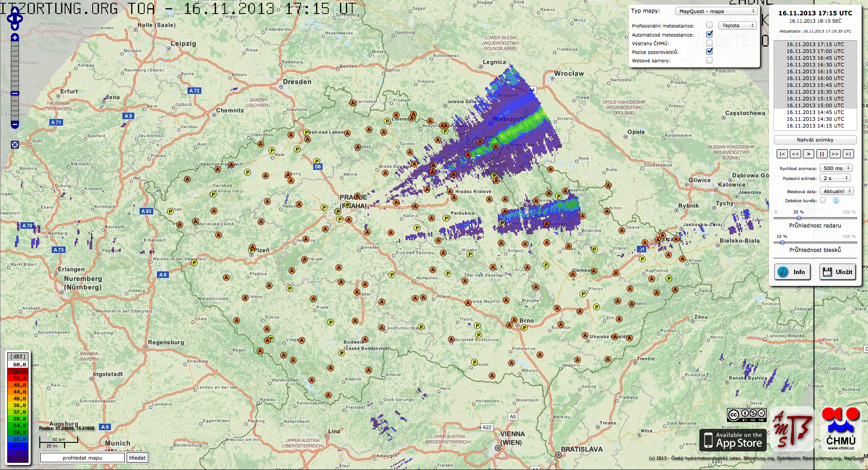868x470 pixels.
Task: Pause the radar animation
Action: click(x=822, y=154)
